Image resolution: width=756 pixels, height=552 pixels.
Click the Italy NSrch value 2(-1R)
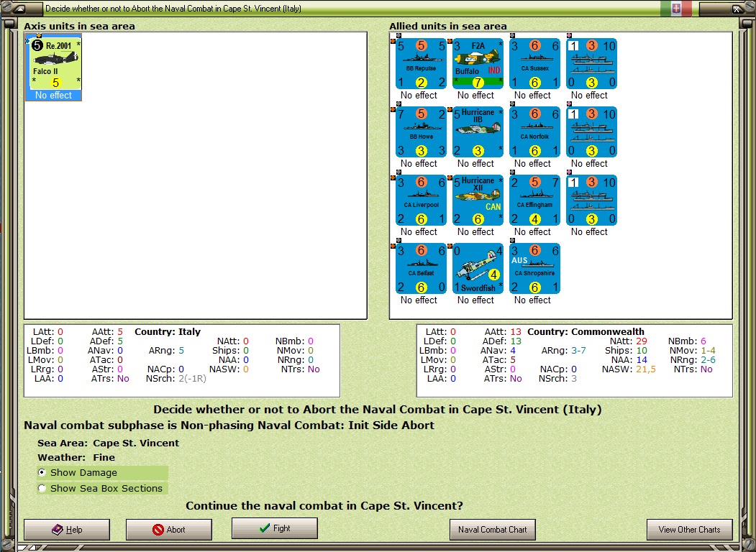(192, 379)
